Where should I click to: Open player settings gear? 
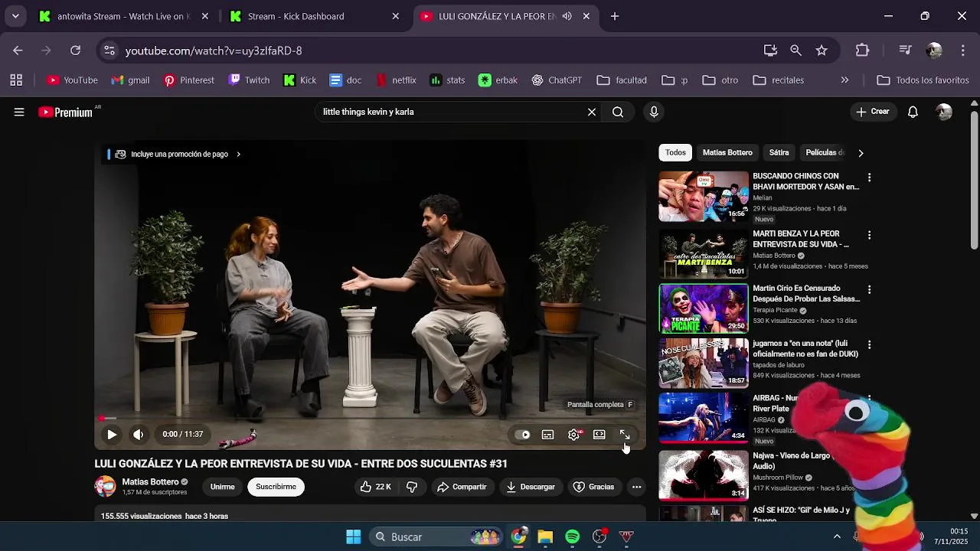point(574,435)
